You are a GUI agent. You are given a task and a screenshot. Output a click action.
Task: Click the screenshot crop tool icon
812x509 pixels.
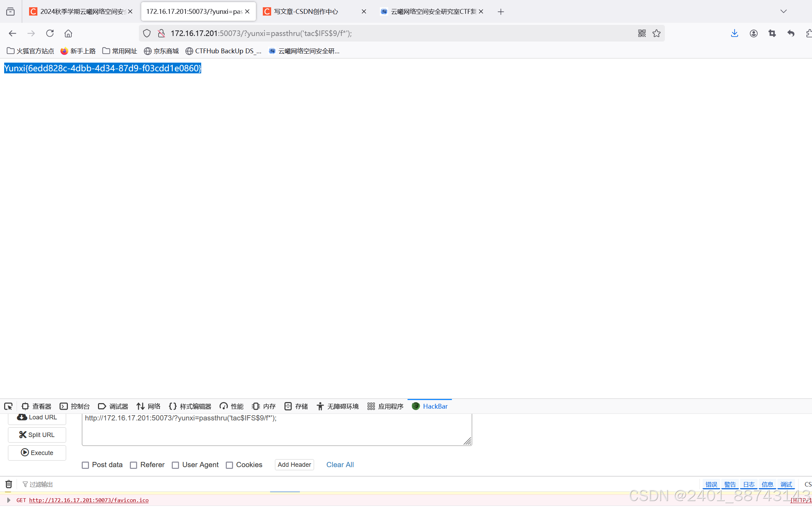772,33
